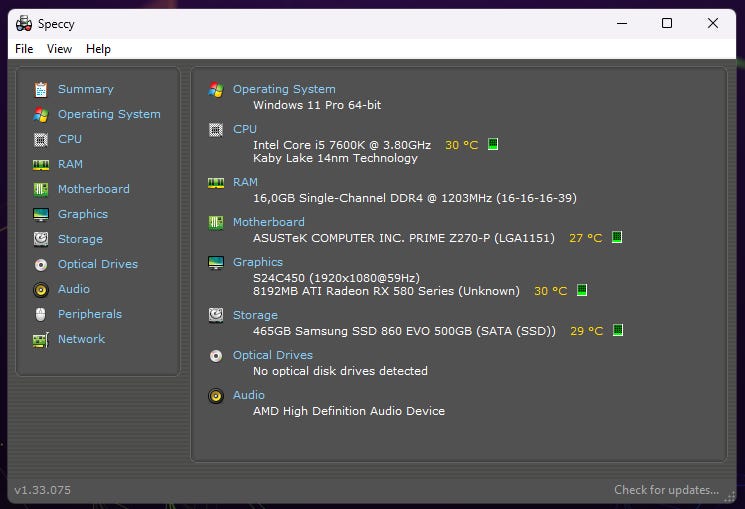Show Optical Drives from sidebar
Image resolution: width=745 pixels, height=509 pixels.
(98, 264)
